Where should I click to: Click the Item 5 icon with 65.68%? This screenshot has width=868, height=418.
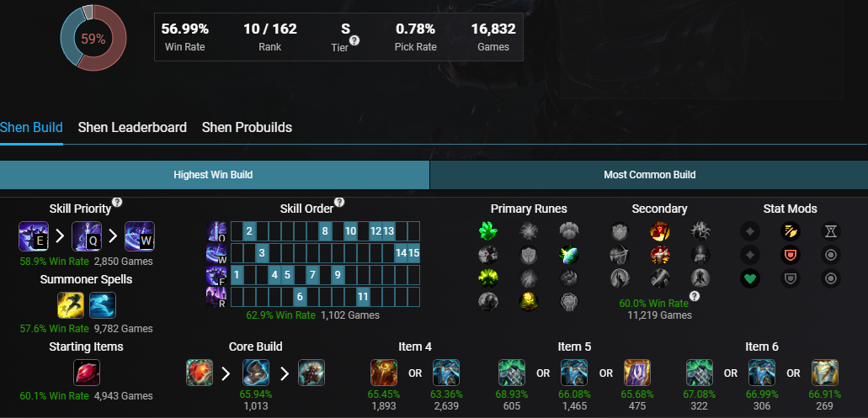coord(637,372)
